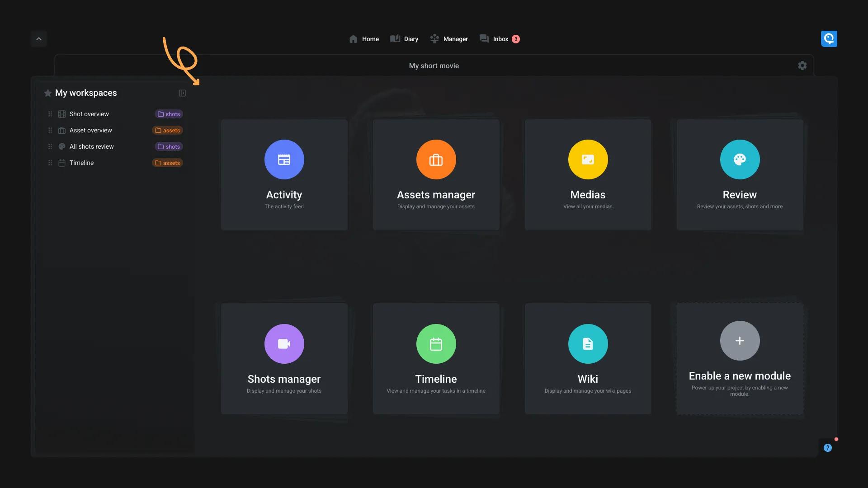The height and width of the screenshot is (488, 868).
Task: Open the Wiki module
Action: click(x=587, y=358)
